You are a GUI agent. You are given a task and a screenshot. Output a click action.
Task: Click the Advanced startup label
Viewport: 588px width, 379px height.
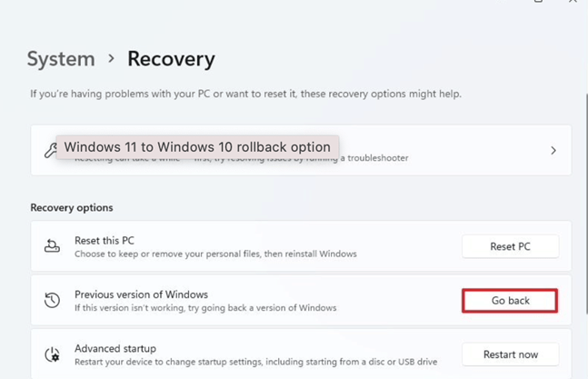[115, 348]
